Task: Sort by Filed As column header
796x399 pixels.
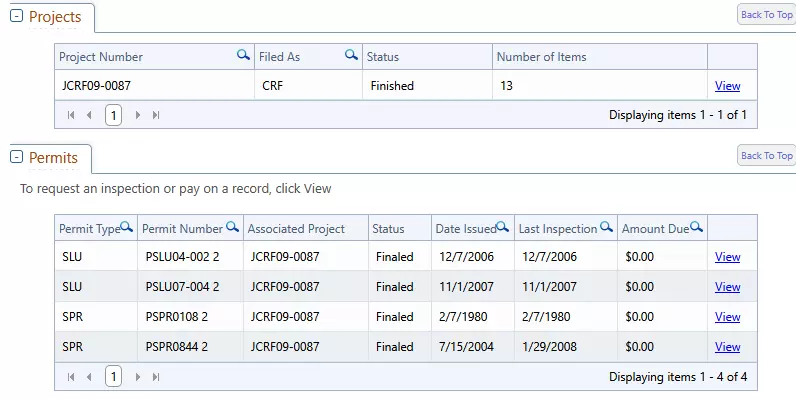Action: pyautogui.click(x=279, y=57)
